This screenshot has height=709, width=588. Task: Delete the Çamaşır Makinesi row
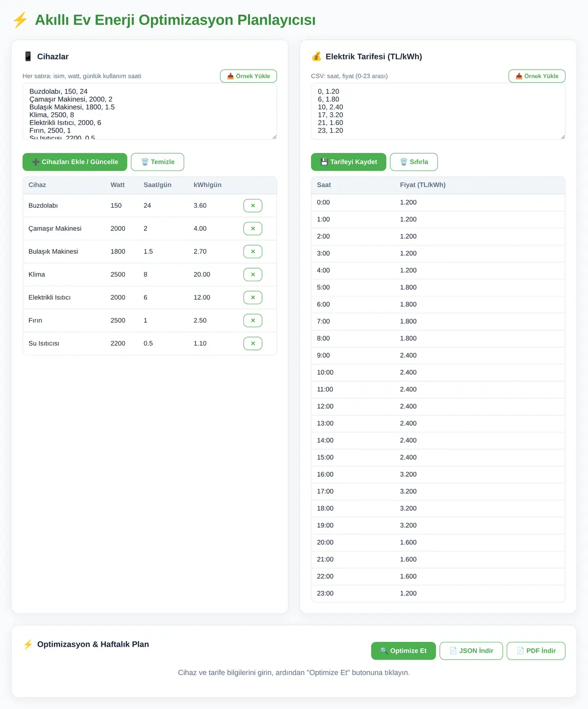click(x=253, y=229)
